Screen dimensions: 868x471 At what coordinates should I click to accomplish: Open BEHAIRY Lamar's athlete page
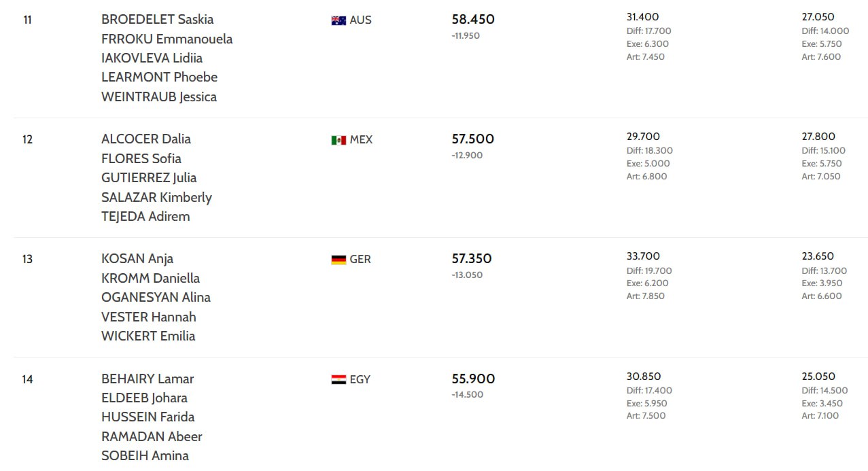point(147,379)
